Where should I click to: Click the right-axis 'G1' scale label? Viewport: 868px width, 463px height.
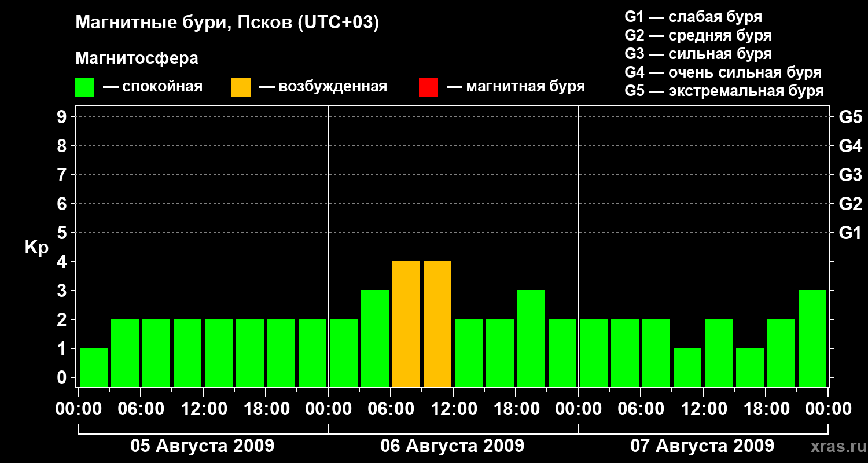850,233
